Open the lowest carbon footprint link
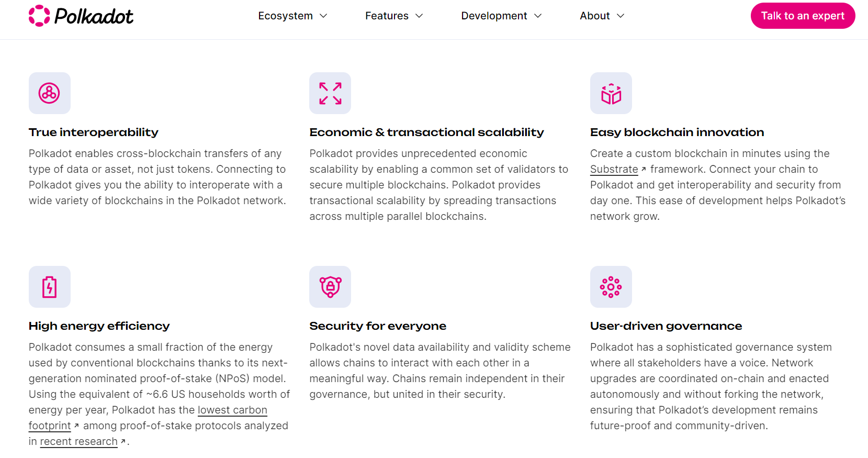The image size is (868, 458). pos(232,410)
